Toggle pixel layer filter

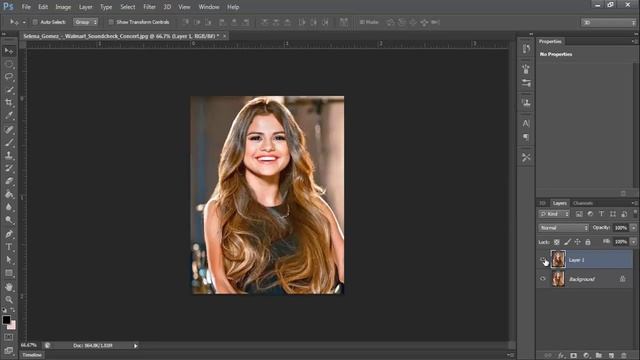tap(579, 214)
